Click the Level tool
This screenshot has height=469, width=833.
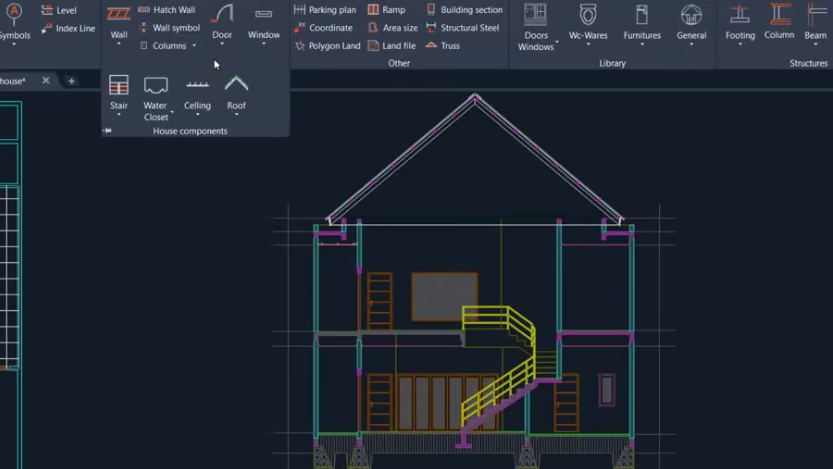click(58, 10)
